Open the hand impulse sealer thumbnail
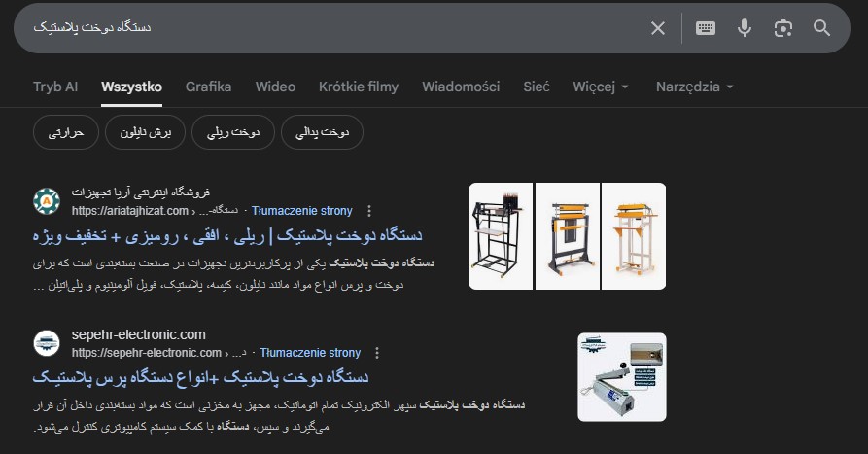The width and height of the screenshot is (868, 454). click(x=622, y=377)
